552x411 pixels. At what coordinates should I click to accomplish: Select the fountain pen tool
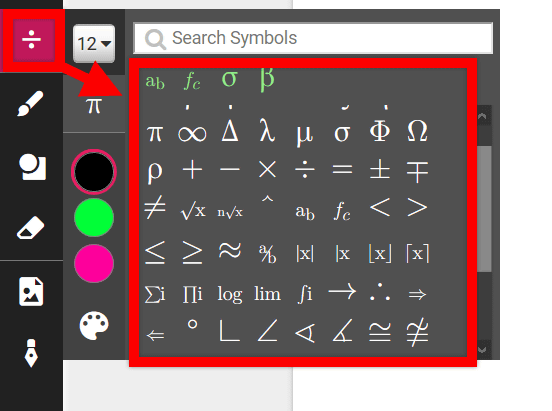point(31,353)
